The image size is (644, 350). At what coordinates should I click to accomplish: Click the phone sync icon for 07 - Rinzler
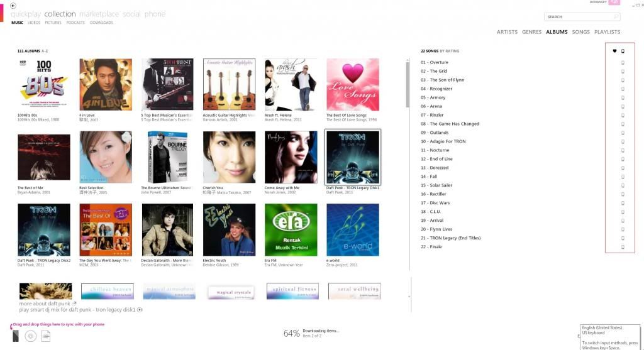tap(623, 115)
